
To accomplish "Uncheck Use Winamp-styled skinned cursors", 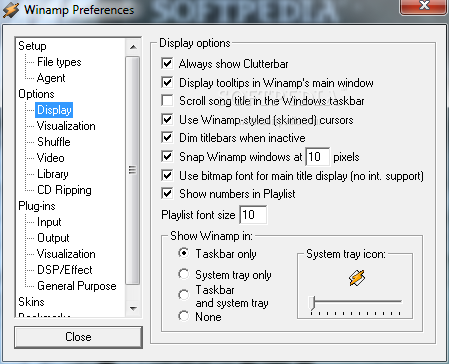I will tap(167, 119).
